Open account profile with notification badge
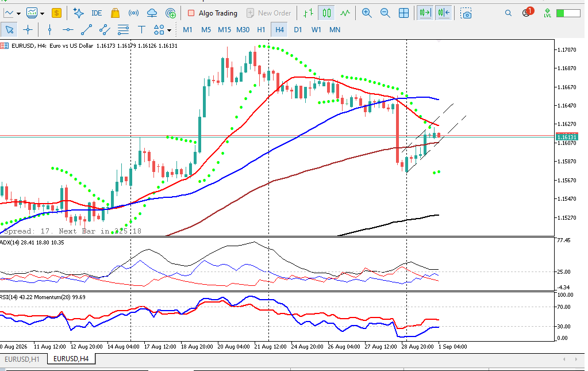 click(528, 13)
